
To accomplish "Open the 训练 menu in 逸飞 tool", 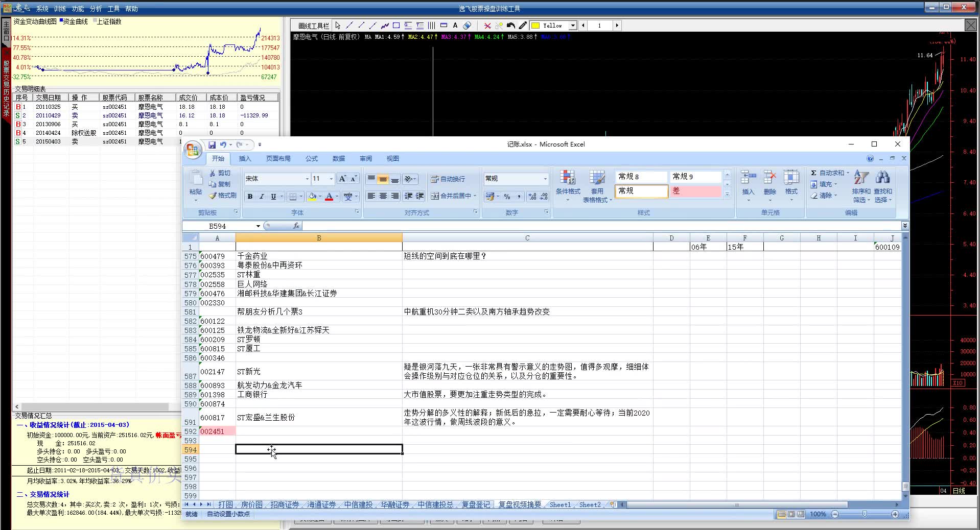I will (60, 9).
